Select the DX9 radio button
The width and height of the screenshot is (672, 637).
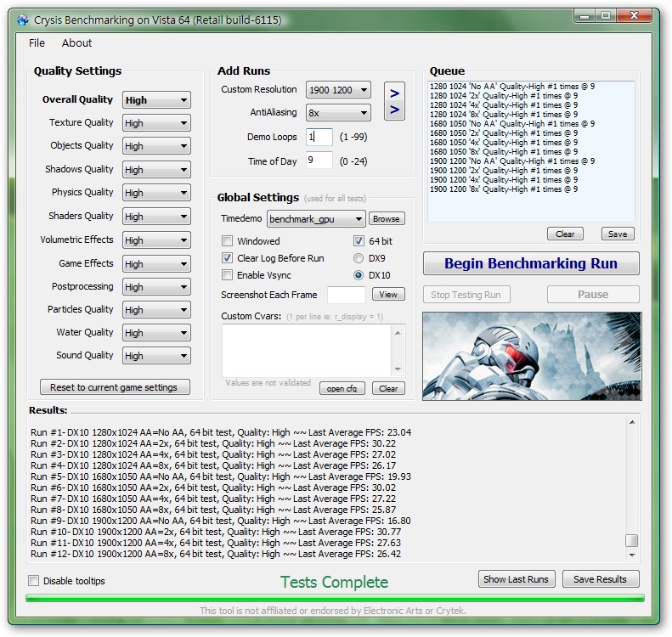(x=359, y=258)
